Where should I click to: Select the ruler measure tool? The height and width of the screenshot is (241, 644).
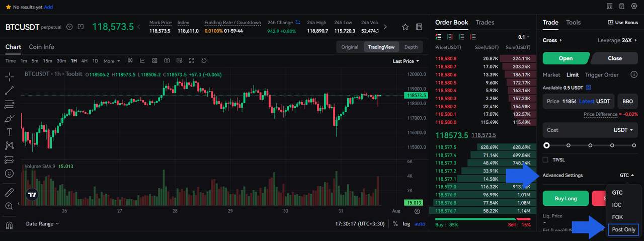[x=9, y=193]
